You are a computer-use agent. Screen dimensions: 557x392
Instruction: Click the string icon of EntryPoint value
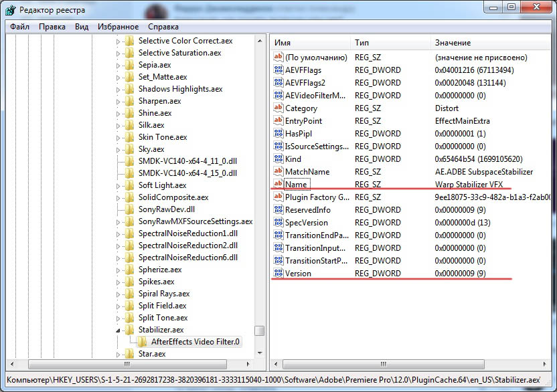click(278, 120)
